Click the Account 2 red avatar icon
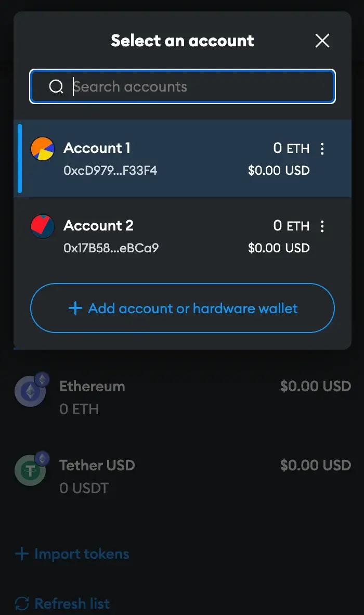The image size is (364, 615). (x=42, y=226)
